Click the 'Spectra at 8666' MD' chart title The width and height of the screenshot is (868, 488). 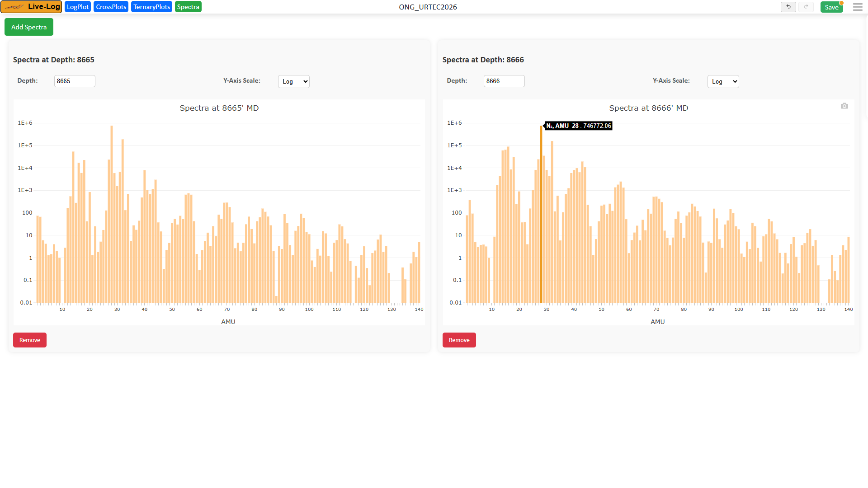pos(649,108)
